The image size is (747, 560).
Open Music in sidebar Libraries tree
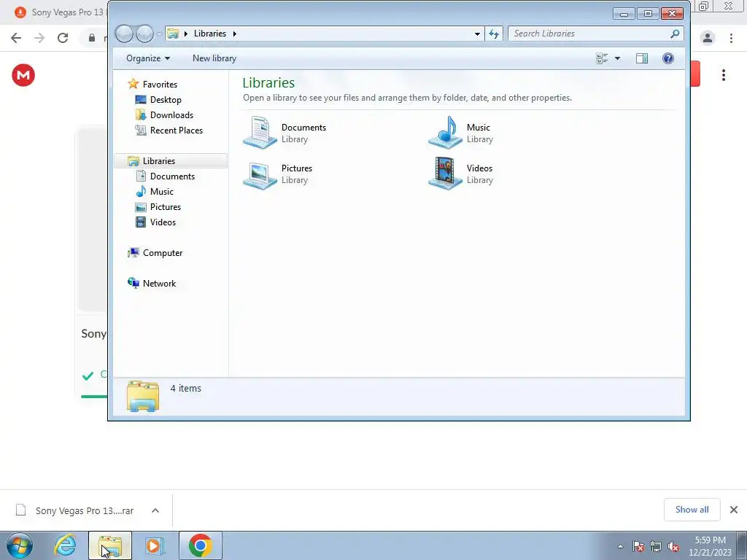point(161,192)
